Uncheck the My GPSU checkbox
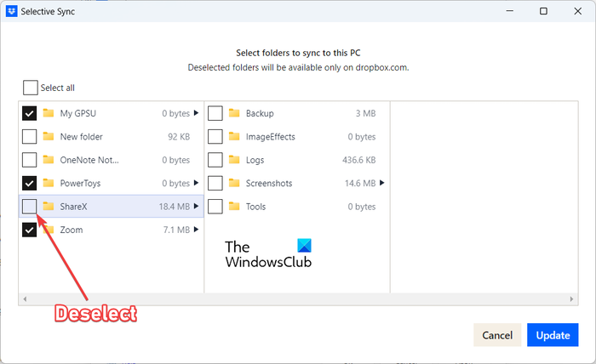This screenshot has width=596, height=364. pyautogui.click(x=29, y=113)
